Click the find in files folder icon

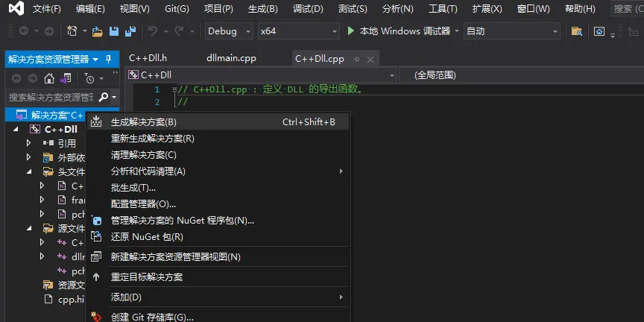(577, 31)
